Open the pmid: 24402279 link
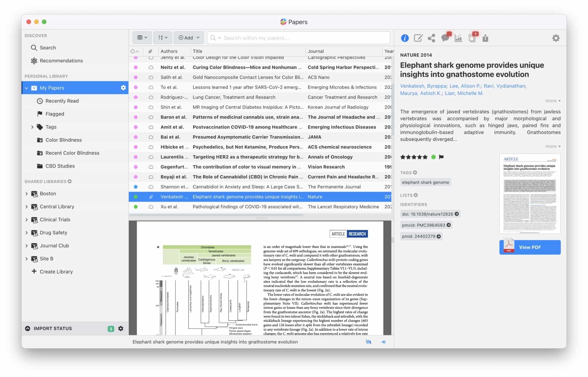588x377 pixels. (421, 236)
